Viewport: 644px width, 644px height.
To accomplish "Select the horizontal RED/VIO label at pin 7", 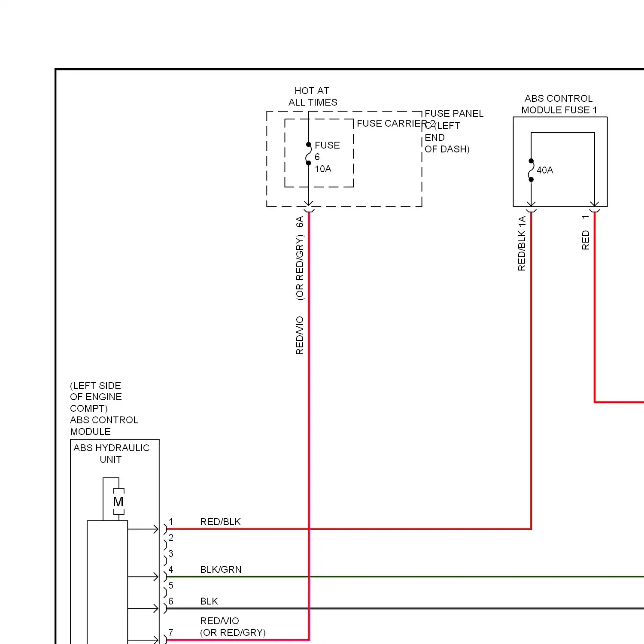I will coord(219,621).
